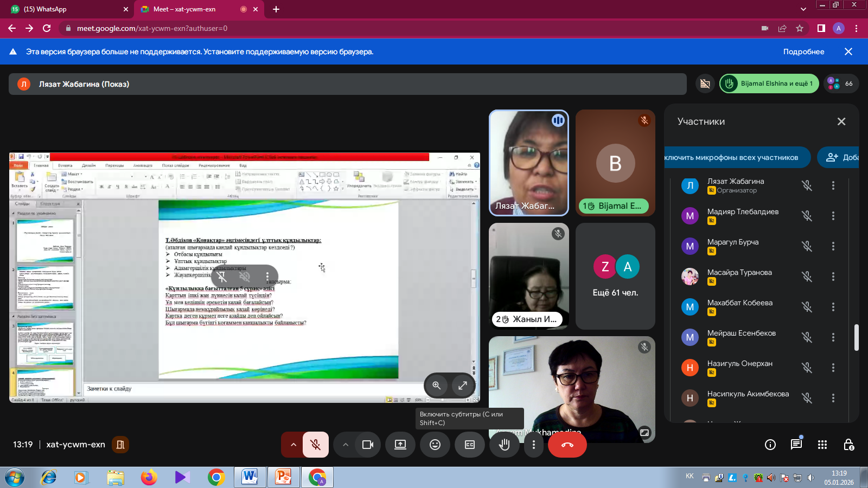Expand audio settings arrow beside microphone

pyautogui.click(x=293, y=445)
